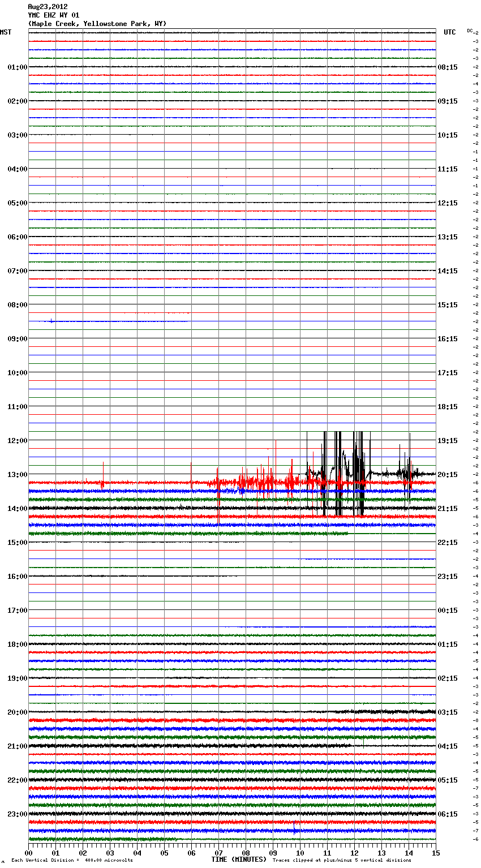Click the MST time label "20:00"
481x868 pixels.
coord(17,712)
